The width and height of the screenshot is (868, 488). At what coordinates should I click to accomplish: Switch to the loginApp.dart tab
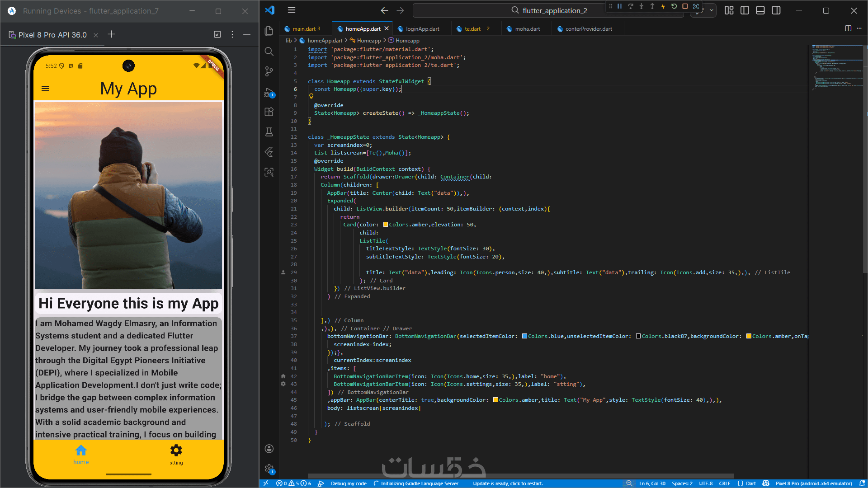pos(422,29)
